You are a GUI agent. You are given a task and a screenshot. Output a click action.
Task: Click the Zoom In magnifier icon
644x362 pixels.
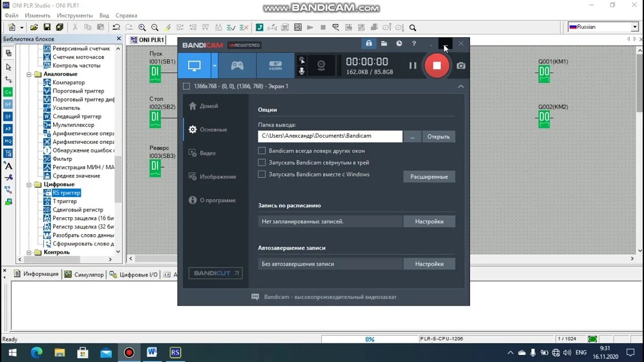point(142,28)
